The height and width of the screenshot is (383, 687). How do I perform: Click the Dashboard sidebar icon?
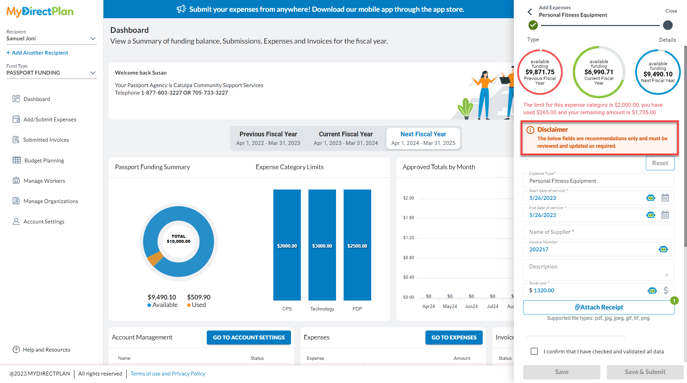[x=16, y=99]
